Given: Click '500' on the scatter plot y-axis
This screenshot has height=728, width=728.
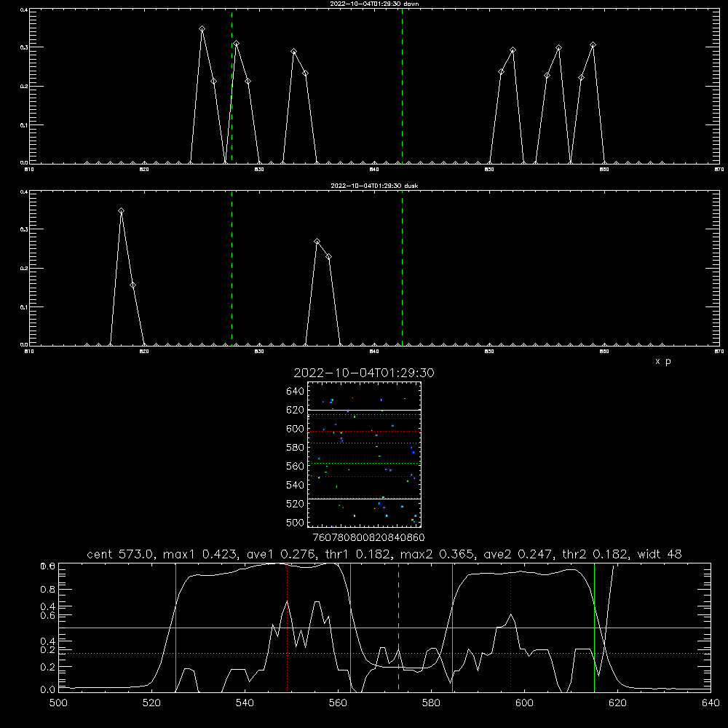Looking at the screenshot, I should click(296, 523).
